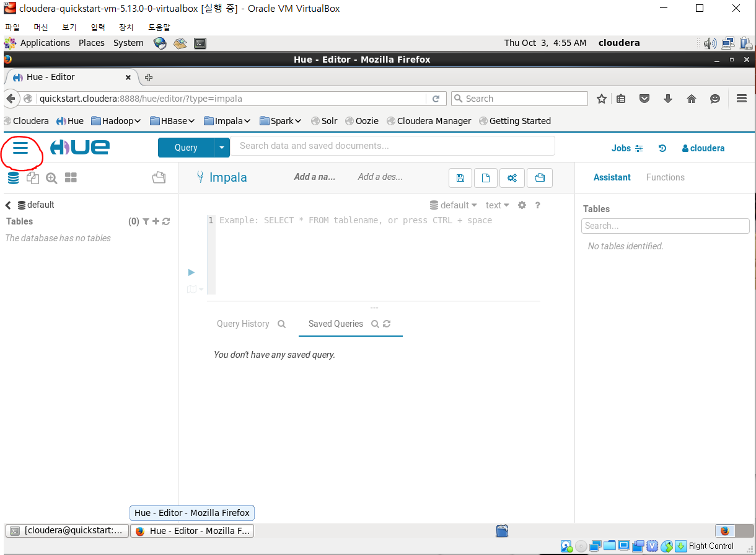Screen dimensions: 756x555
Task: Open editor help question mark
Action: pyautogui.click(x=537, y=205)
